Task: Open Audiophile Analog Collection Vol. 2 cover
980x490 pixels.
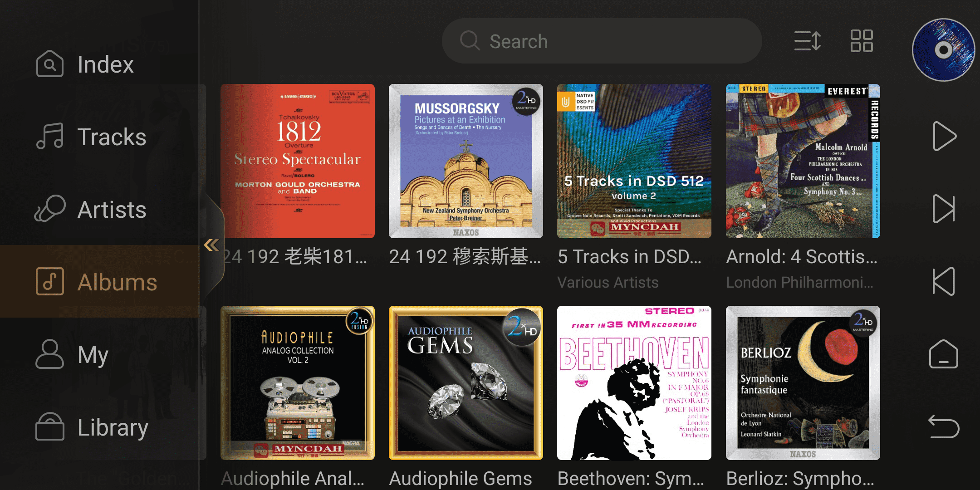Action: (x=298, y=383)
